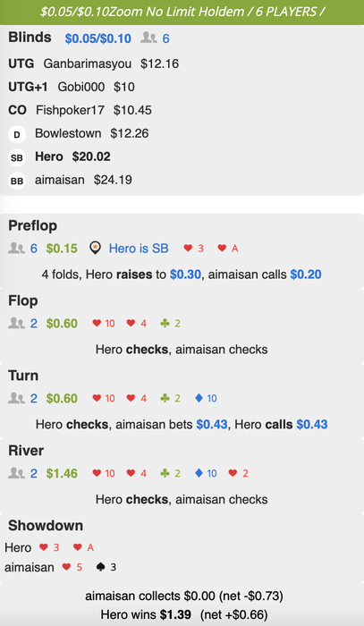The width and height of the screenshot is (364, 626).
Task: Click the club 2 card on flop
Action: tap(171, 323)
